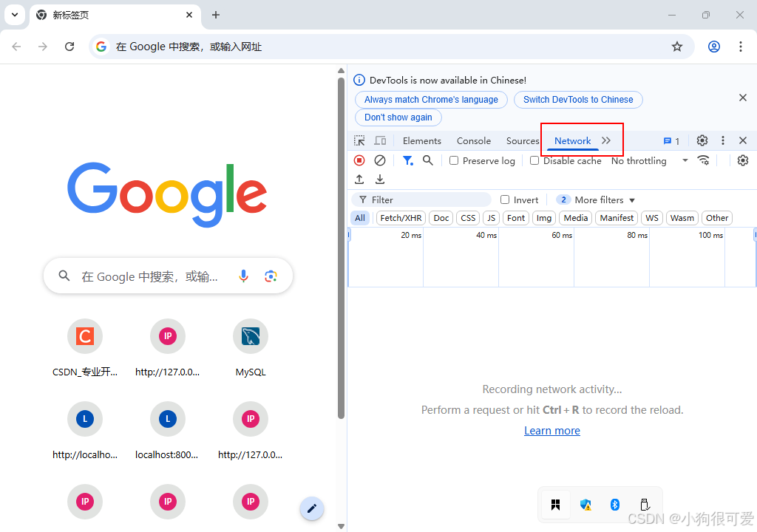Filter requests by Fetch/XHR
Viewport: 757px width, 532px height.
401,218
